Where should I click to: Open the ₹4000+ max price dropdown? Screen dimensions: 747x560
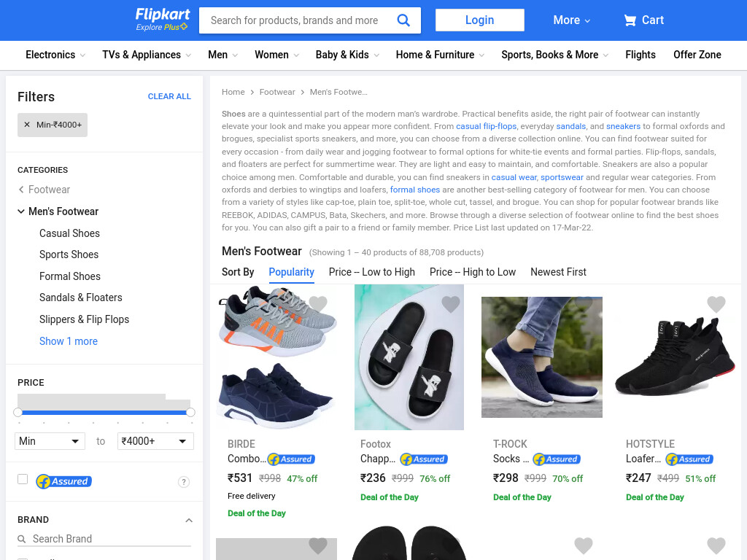pos(155,441)
